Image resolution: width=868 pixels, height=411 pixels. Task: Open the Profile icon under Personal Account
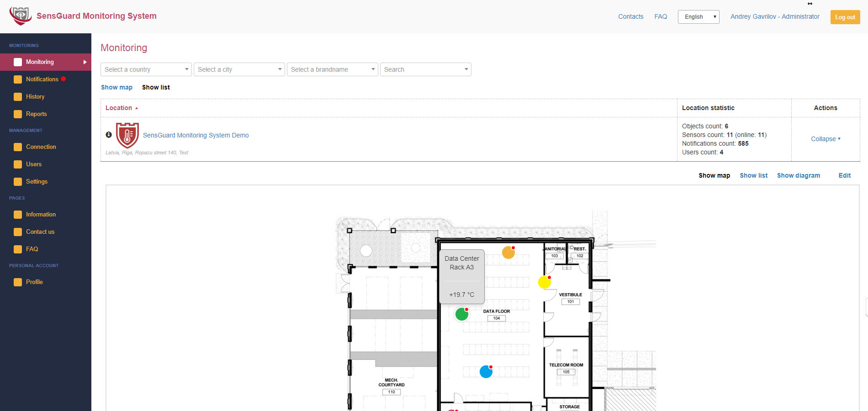pyautogui.click(x=17, y=282)
